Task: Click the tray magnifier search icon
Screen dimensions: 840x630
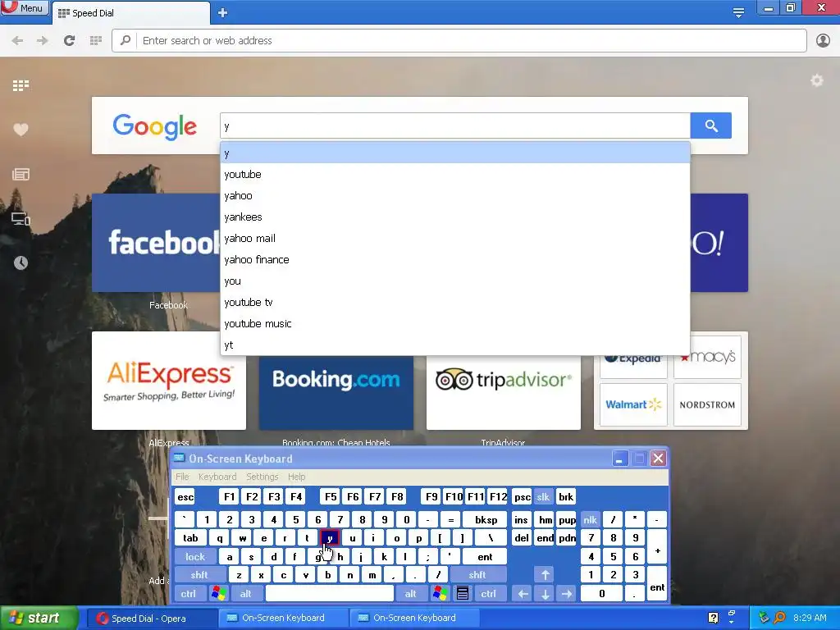Action: pyautogui.click(x=779, y=618)
